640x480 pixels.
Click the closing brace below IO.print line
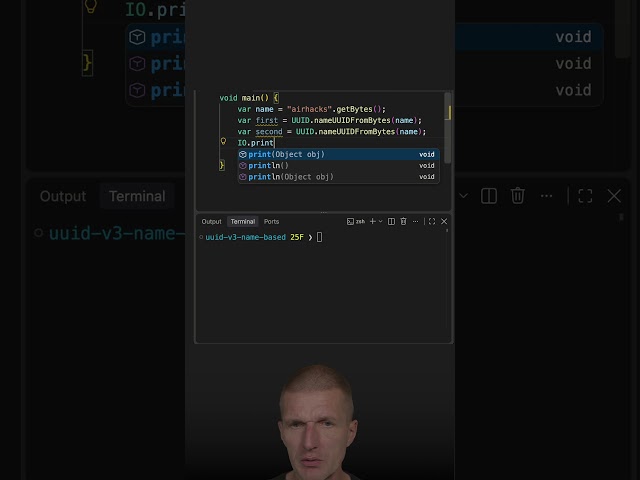[222, 165]
